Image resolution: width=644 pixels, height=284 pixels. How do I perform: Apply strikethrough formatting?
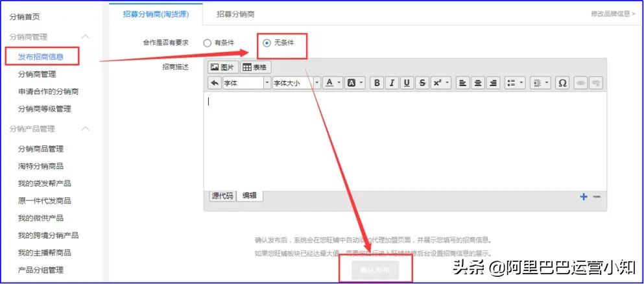pyautogui.click(x=423, y=83)
